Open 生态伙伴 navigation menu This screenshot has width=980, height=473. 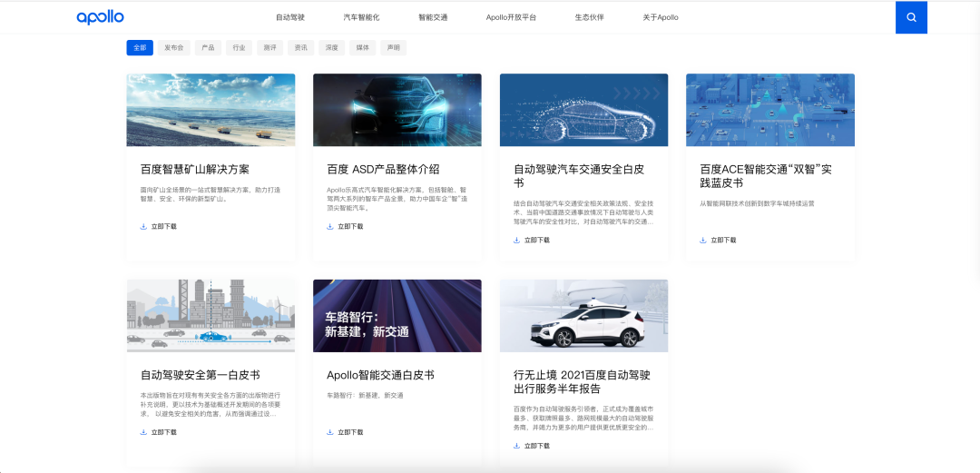590,17
